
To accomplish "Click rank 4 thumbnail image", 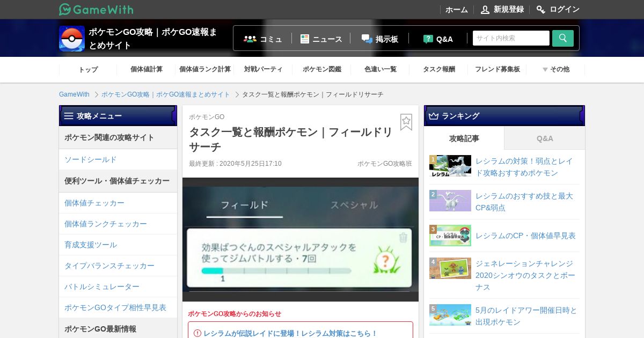I will point(450,268).
